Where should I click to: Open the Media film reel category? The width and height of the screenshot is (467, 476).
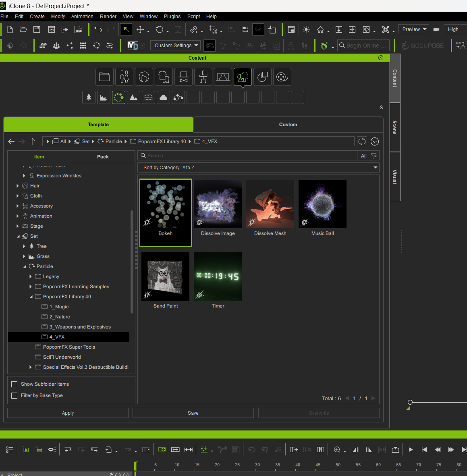(x=282, y=77)
